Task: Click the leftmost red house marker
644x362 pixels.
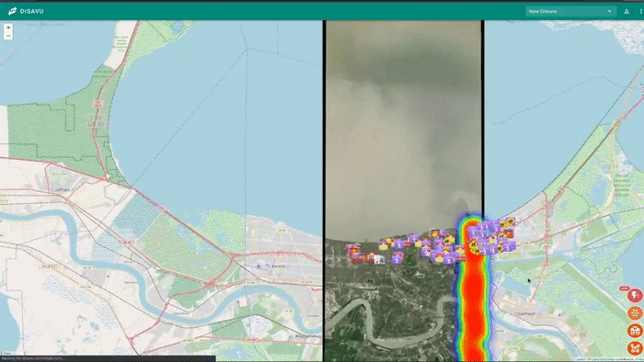Action: [351, 249]
